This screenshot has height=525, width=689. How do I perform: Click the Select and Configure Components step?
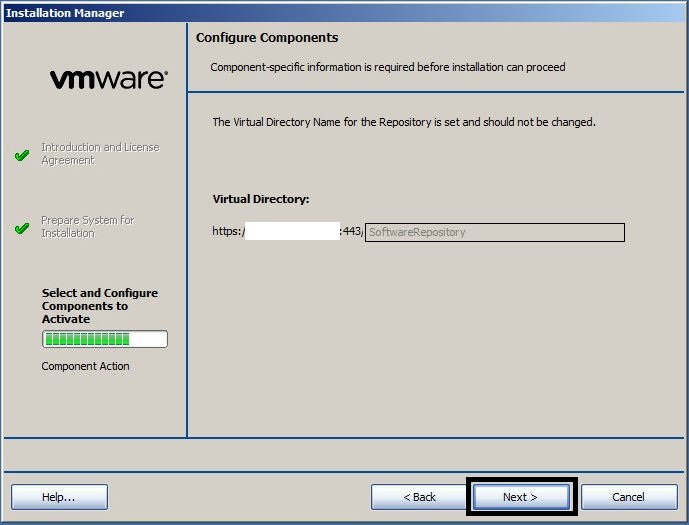(x=99, y=306)
